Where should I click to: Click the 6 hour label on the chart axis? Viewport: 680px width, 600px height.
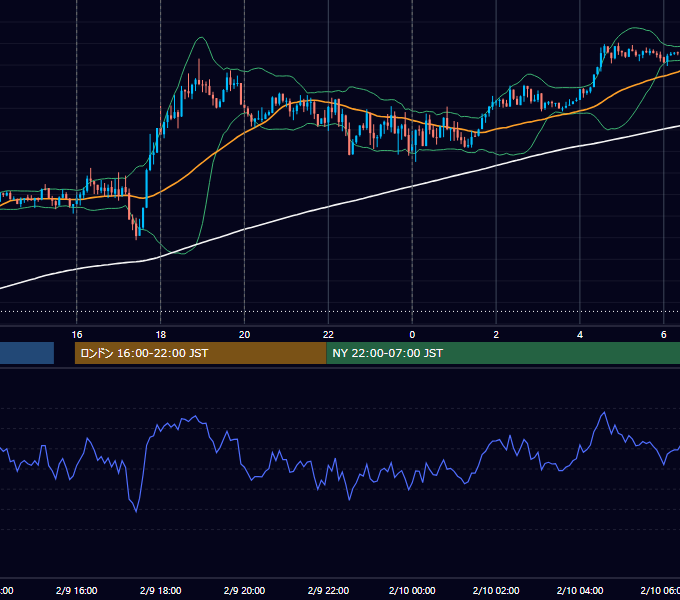pos(664,335)
